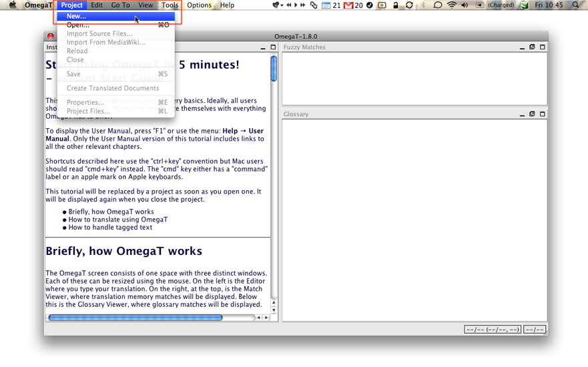Click the speech bubble chat icon

437,5
